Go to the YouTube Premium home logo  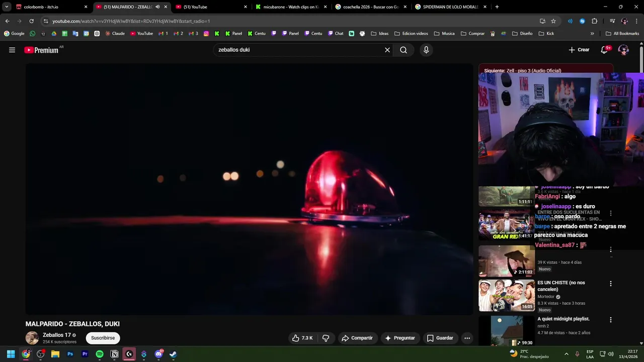[41, 50]
